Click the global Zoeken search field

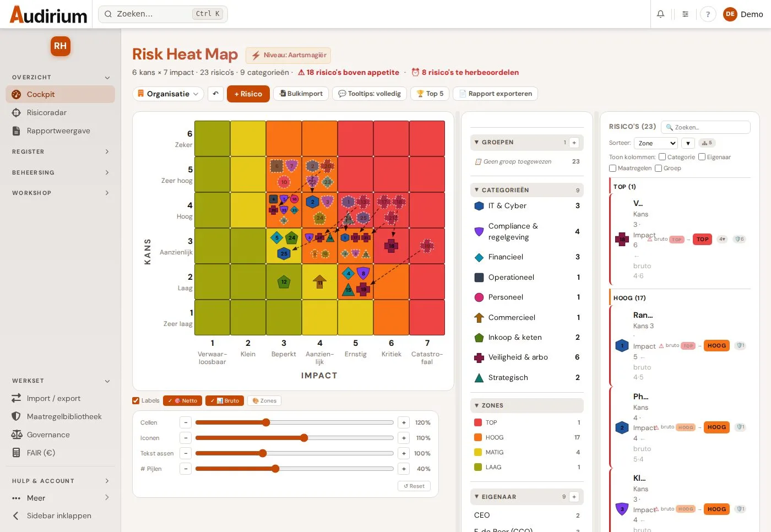(163, 14)
